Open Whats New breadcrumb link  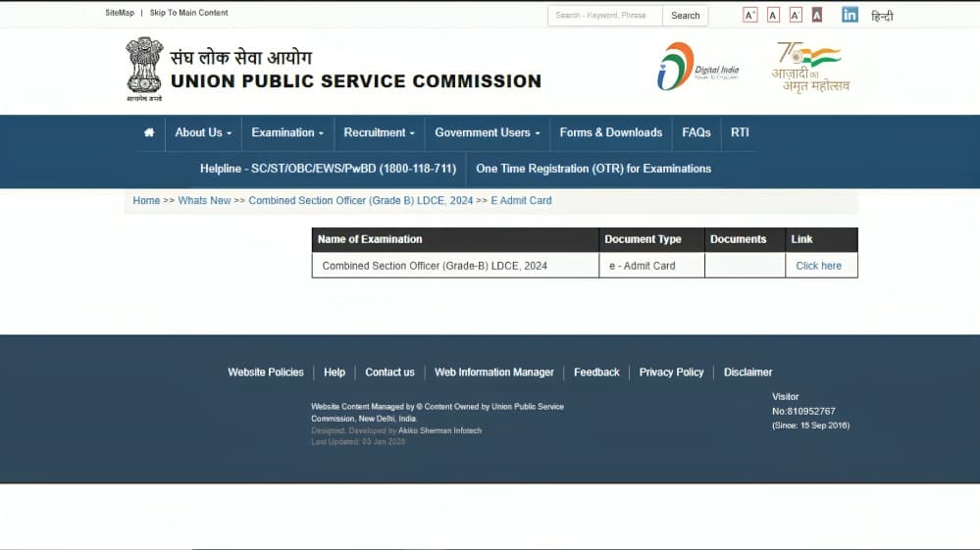tap(204, 200)
